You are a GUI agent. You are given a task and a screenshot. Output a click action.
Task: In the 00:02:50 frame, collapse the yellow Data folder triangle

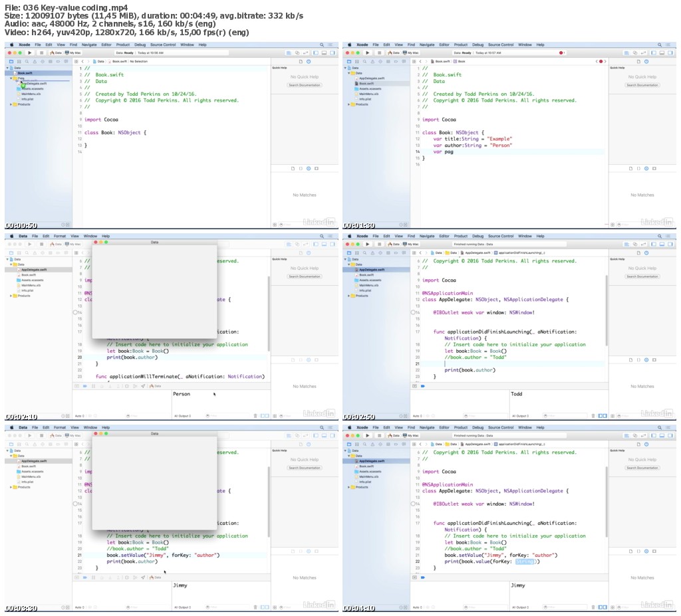(x=348, y=264)
